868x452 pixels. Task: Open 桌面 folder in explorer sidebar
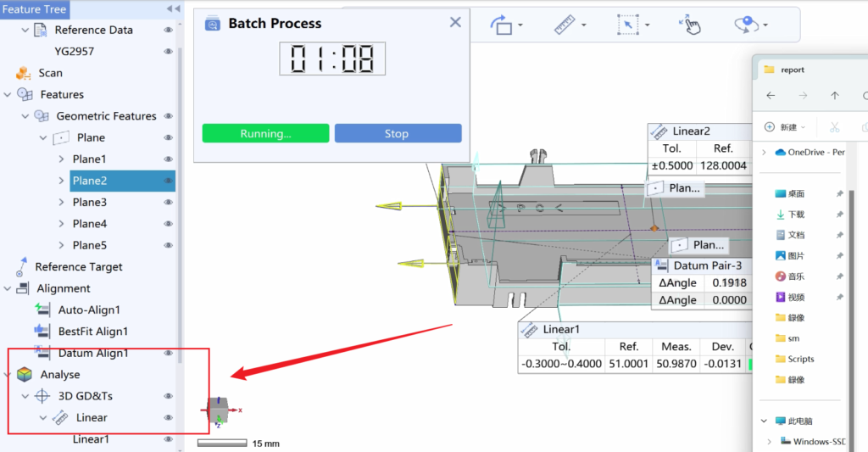coord(790,194)
